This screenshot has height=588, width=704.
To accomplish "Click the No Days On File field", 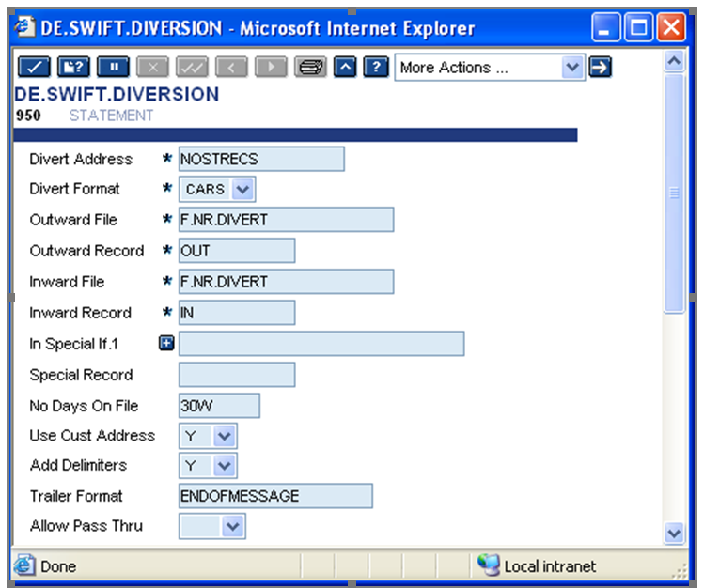I will (x=219, y=406).
